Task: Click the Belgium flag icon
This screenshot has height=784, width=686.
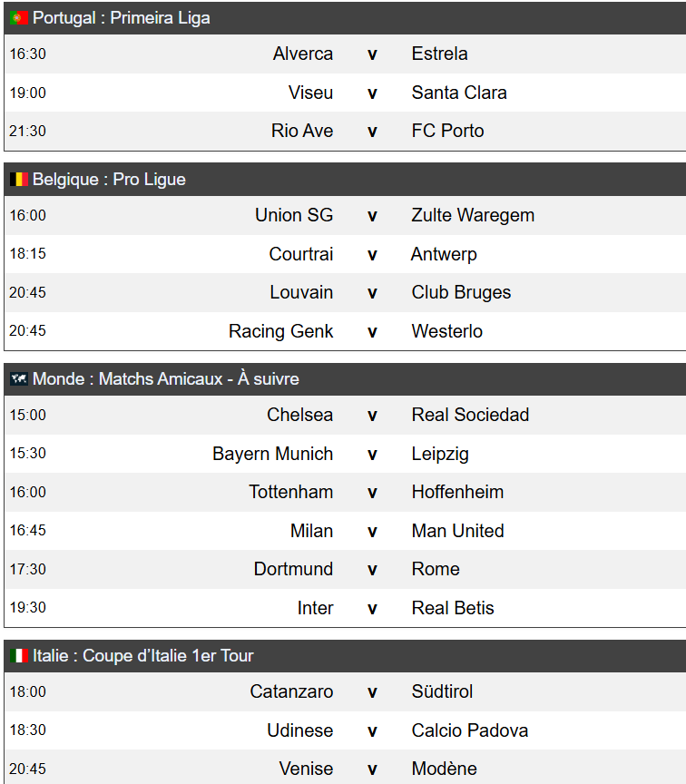Action: 19,179
